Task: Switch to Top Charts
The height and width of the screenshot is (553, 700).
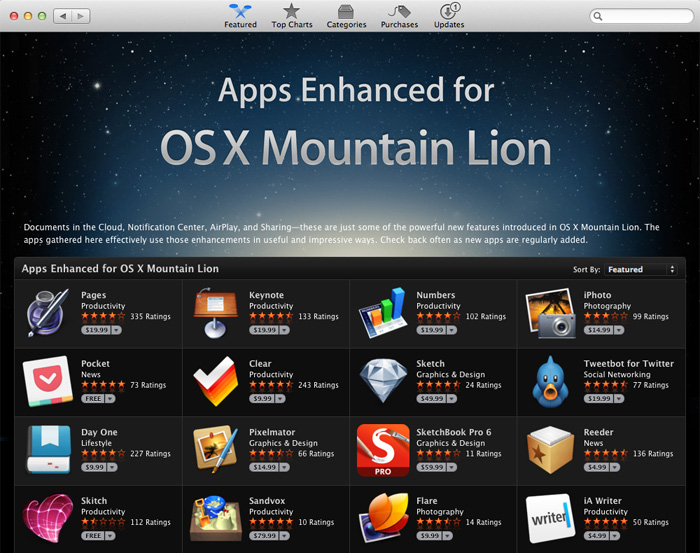Action: [292, 16]
